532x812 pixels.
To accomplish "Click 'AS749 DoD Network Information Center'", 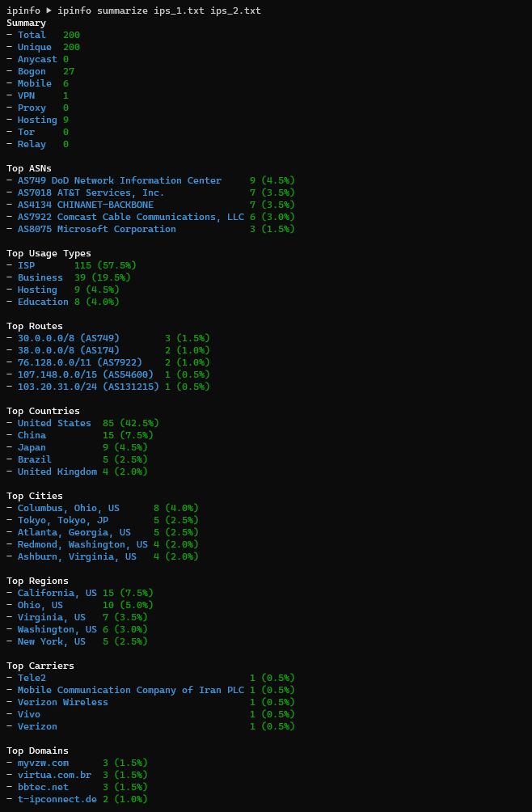I will coord(120,180).
